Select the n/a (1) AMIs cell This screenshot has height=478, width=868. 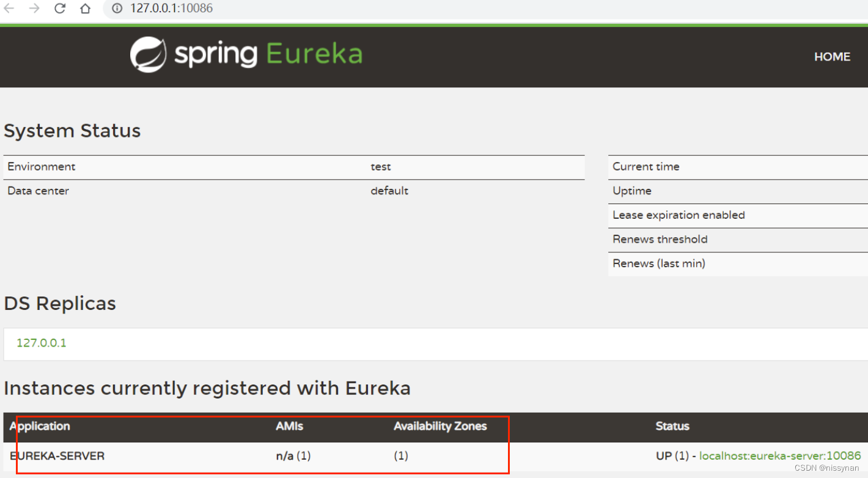[293, 456]
